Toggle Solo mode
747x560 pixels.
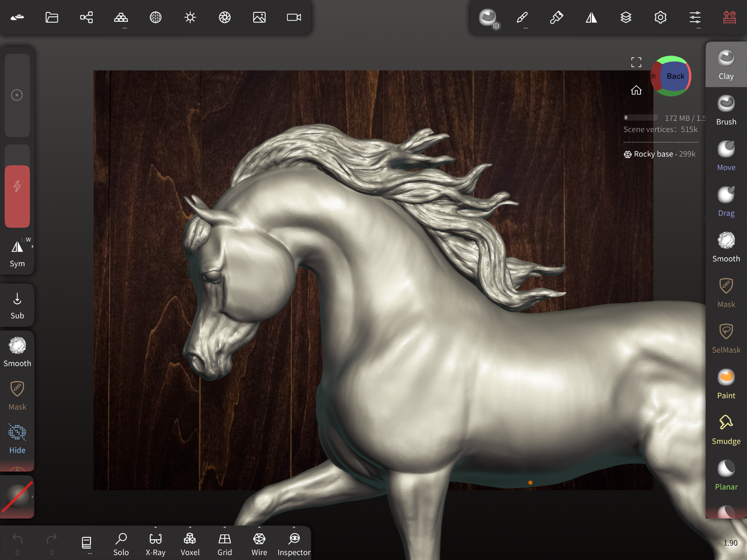(x=121, y=544)
